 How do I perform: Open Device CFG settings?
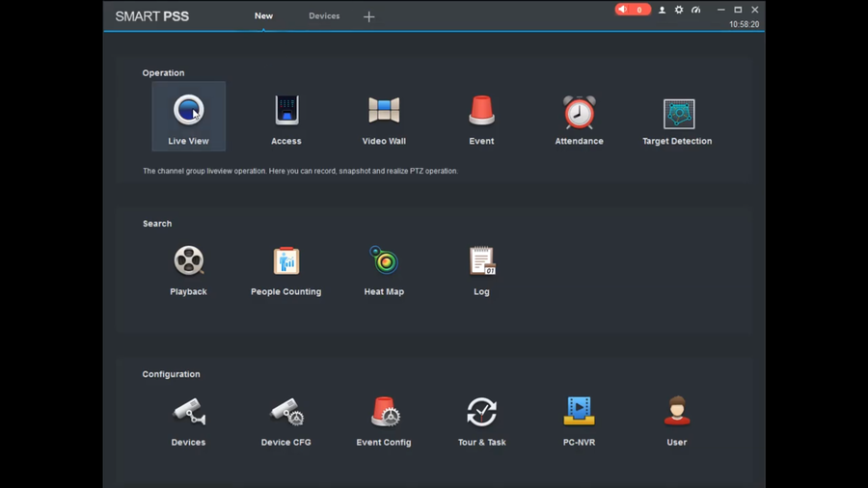(x=286, y=412)
